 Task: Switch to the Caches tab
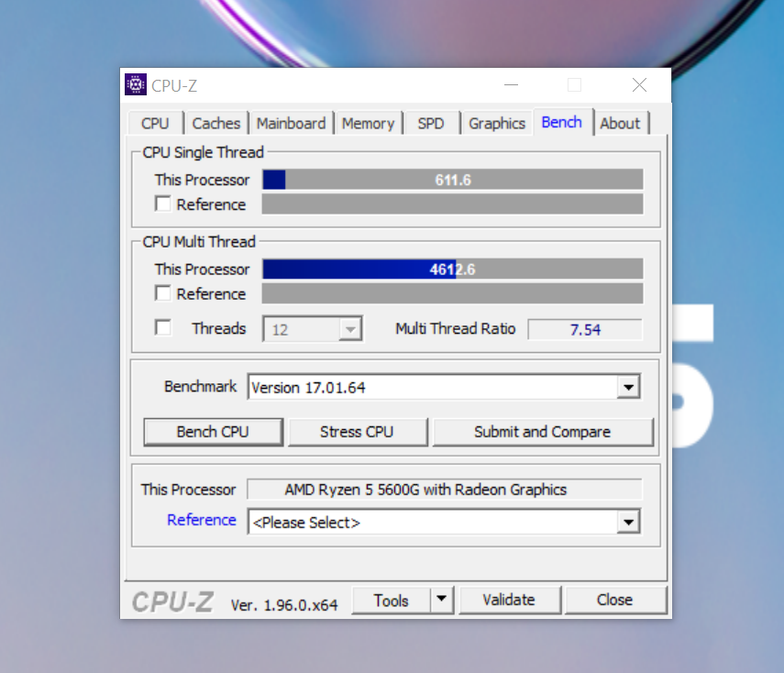tap(216, 123)
